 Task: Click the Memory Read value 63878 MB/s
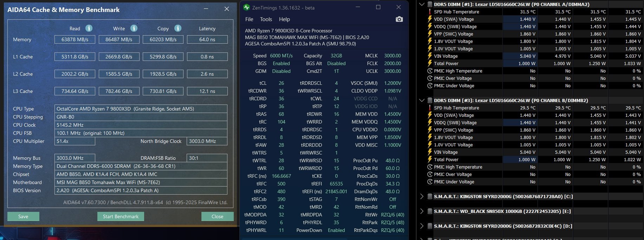point(75,39)
